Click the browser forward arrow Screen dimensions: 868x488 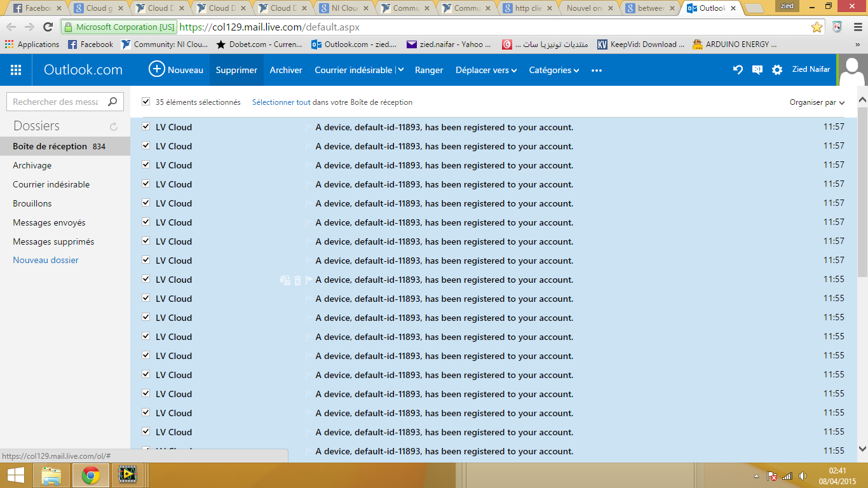coord(29,27)
